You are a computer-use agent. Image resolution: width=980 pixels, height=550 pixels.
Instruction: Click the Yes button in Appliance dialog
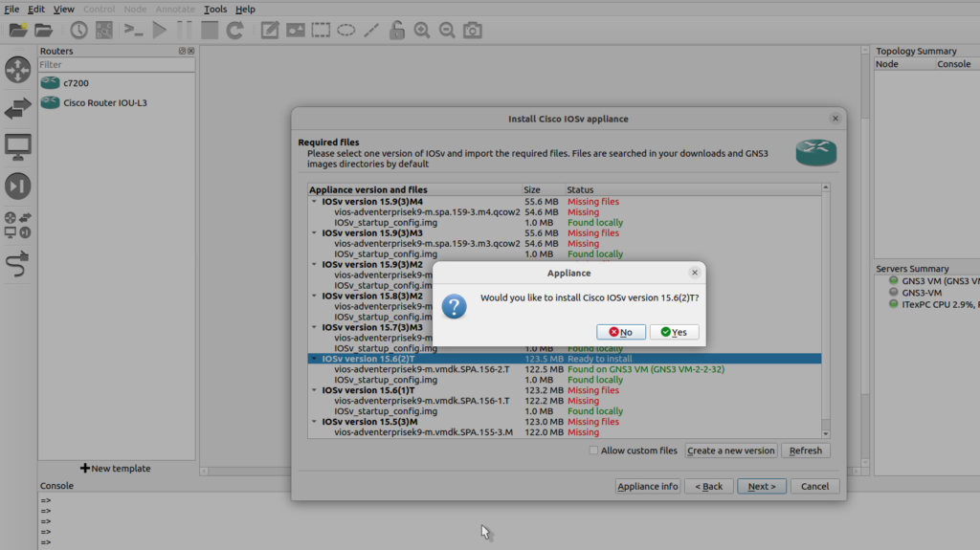[x=674, y=332]
